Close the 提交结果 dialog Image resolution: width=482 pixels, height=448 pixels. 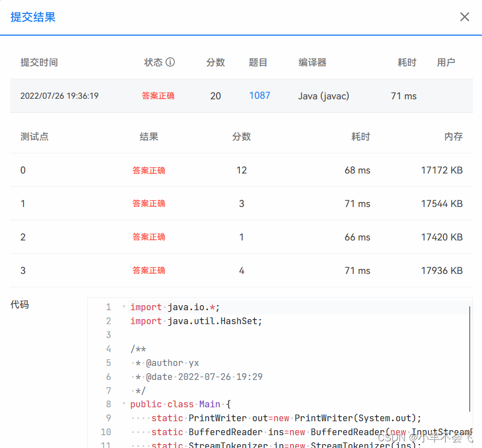click(465, 17)
